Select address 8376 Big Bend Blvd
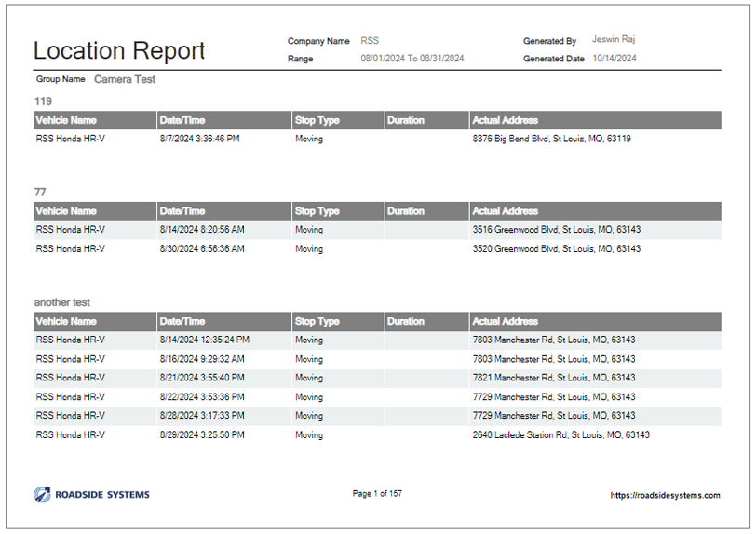 [551, 139]
